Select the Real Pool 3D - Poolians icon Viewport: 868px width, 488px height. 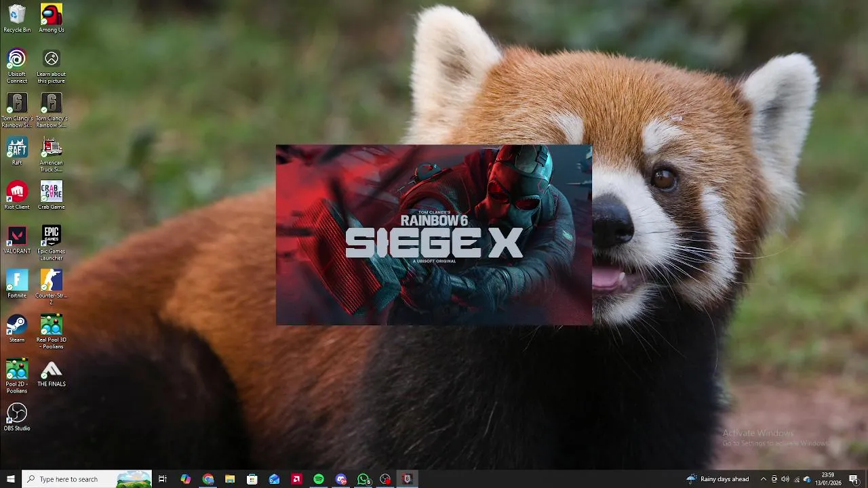pos(52,331)
